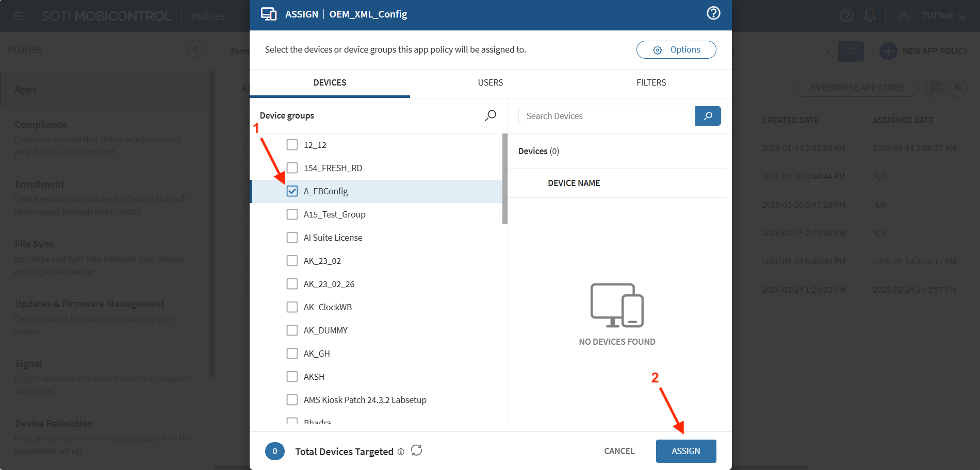
Task: Refresh the Total Devices Targeted count
Action: 416,450
